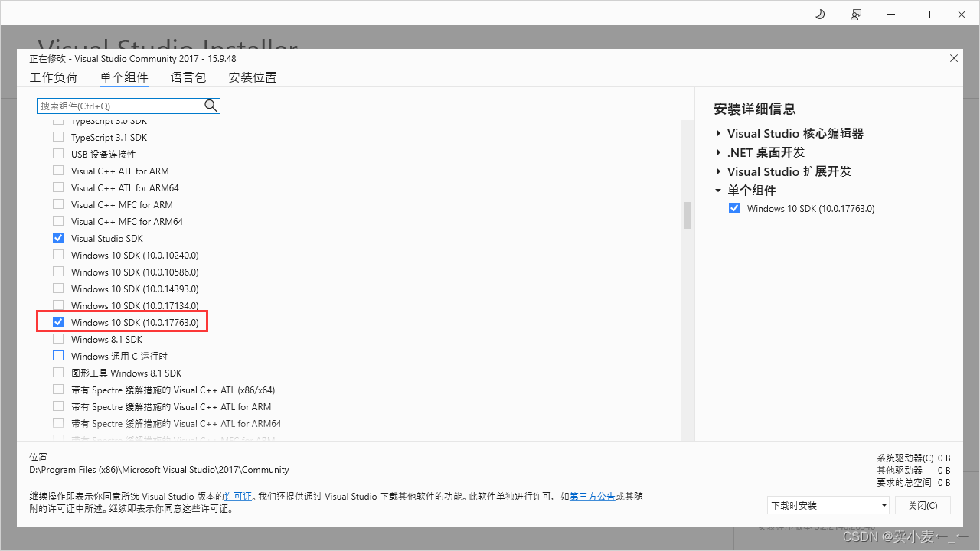Select the 单个组件 tab

124,77
